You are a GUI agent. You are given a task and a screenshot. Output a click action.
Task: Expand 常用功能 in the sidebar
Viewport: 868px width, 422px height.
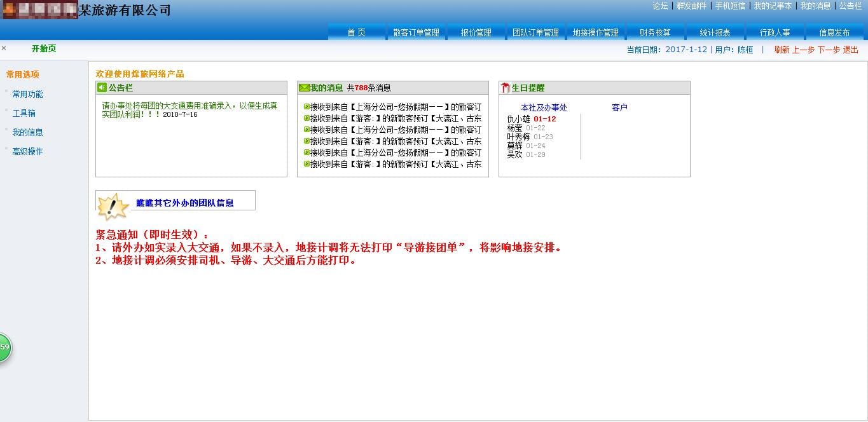[28, 94]
